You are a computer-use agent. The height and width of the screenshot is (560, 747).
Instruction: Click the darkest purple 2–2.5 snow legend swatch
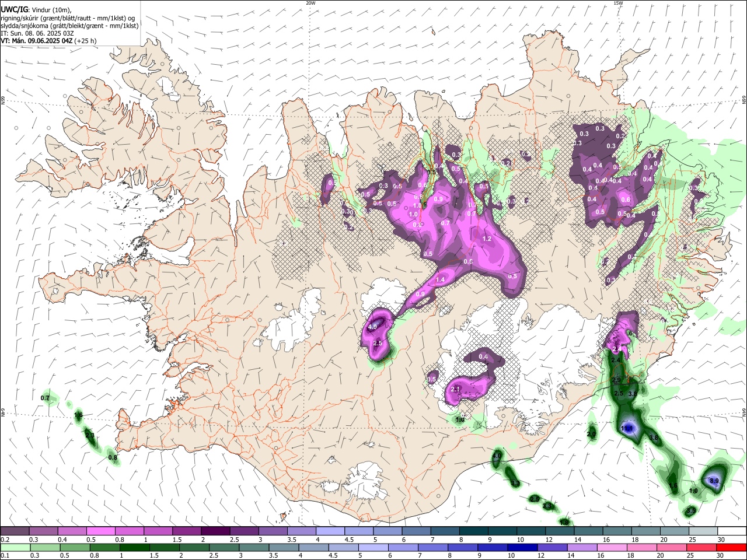click(215, 531)
